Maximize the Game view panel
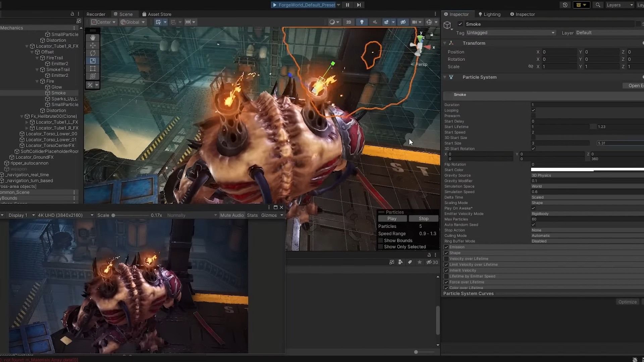 point(275,207)
